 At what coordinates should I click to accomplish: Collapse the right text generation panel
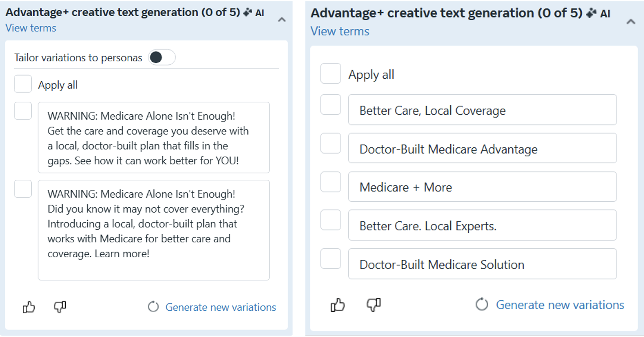(630, 22)
